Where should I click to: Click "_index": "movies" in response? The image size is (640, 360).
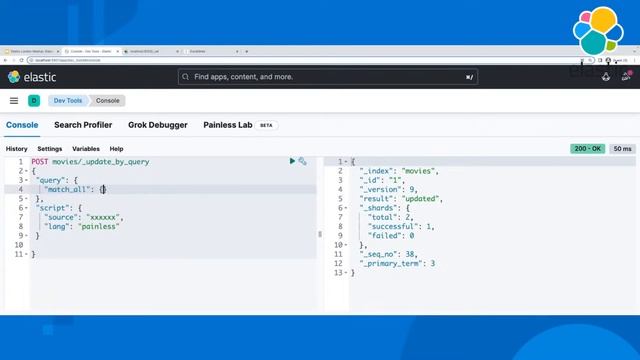tap(399, 171)
